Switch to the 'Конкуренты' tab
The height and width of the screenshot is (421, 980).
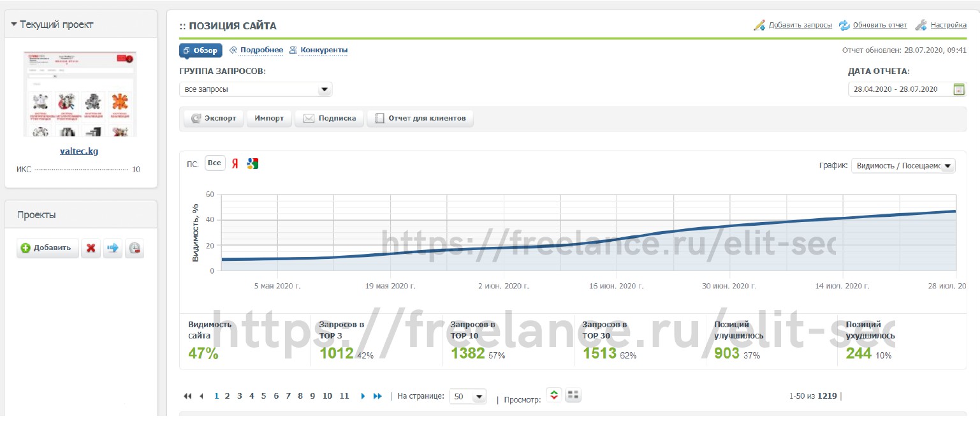pyautogui.click(x=319, y=50)
